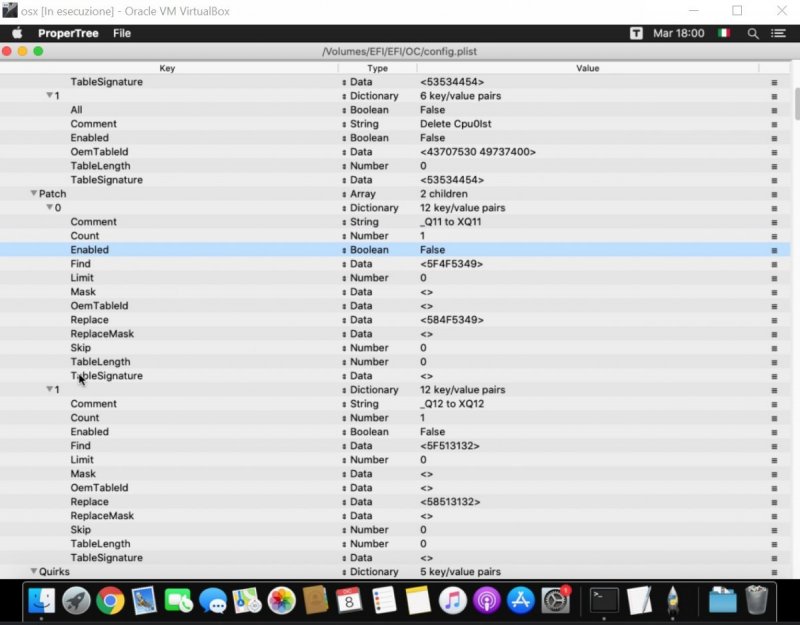The image size is (800, 625).
Task: Open value menu icon for the _Q11 to XQ11 row
Action: 774,222
